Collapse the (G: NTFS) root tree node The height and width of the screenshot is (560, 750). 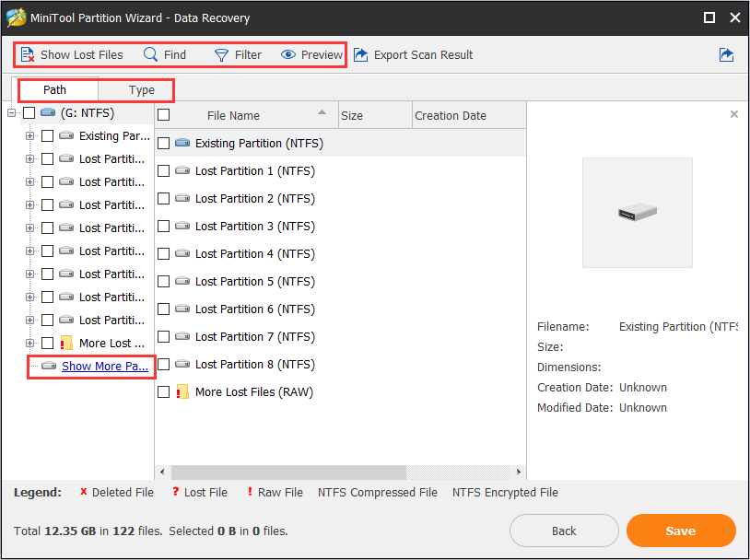click(x=11, y=113)
